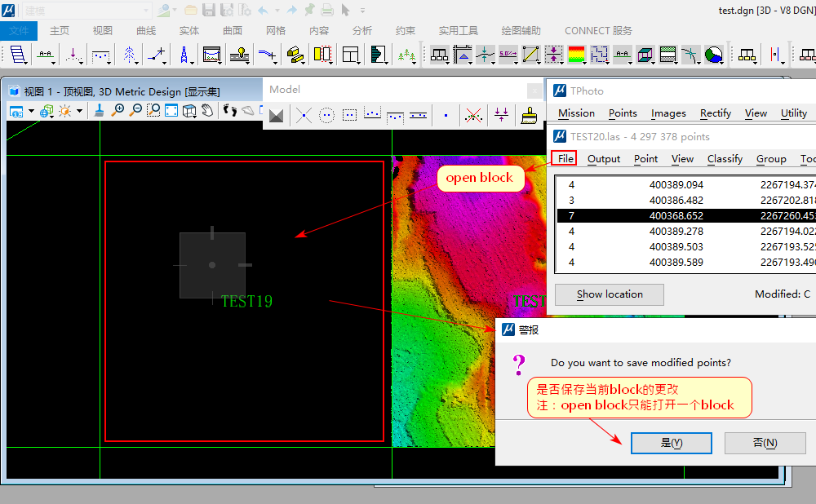Click the 是(Y) button to save

pyautogui.click(x=671, y=443)
